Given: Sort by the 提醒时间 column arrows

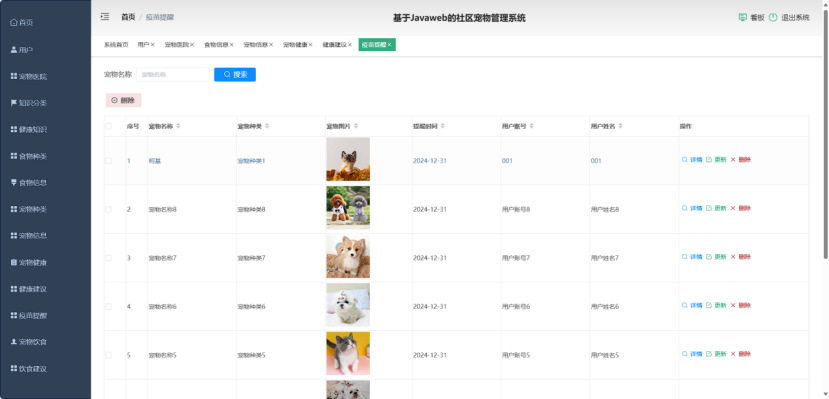Looking at the screenshot, I should 443,126.
